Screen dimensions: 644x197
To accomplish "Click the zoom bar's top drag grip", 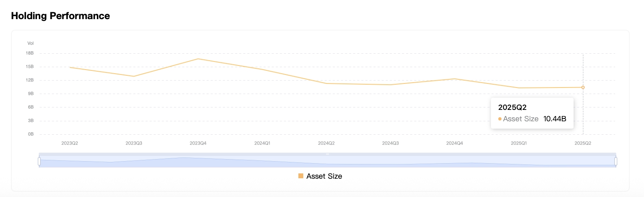I will tap(327, 154).
